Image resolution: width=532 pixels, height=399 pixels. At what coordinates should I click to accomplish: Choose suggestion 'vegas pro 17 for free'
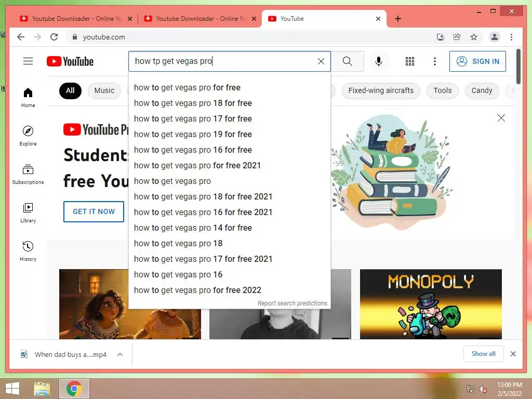(230, 119)
